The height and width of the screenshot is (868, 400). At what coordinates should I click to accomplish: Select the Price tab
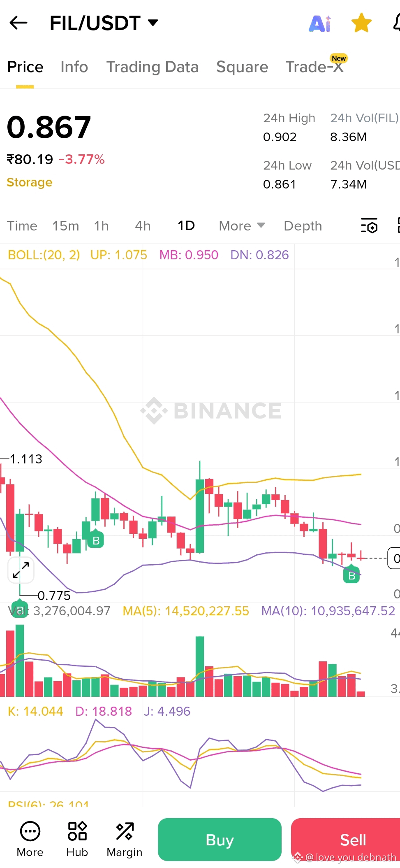pos(25,67)
